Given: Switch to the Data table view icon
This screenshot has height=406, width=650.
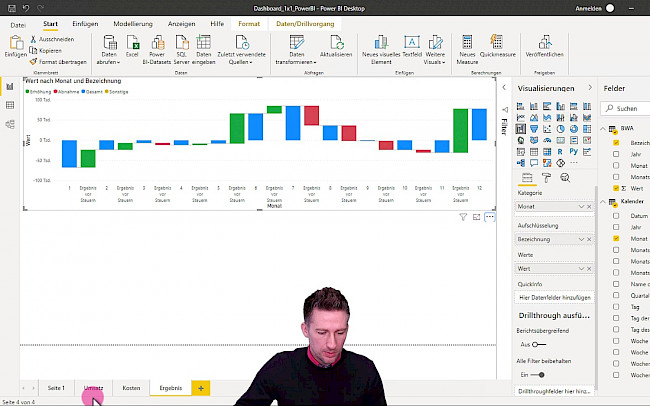Looking at the screenshot, I should 10,105.
